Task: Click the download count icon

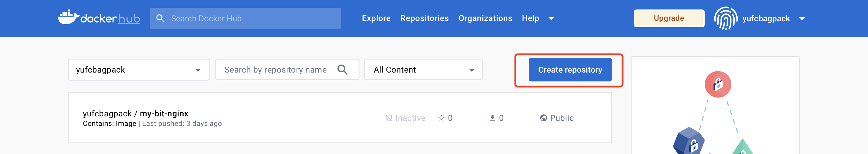Action: (492, 118)
